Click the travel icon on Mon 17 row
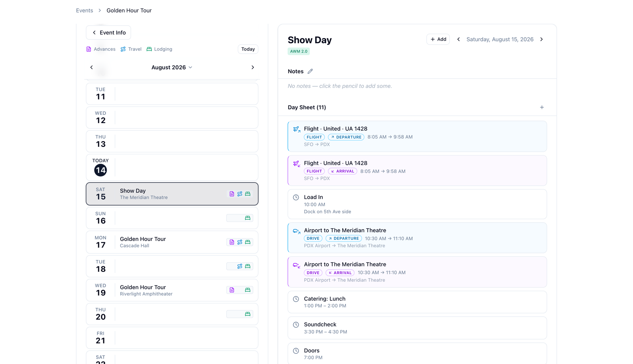This screenshot has width=633, height=364. click(x=240, y=242)
